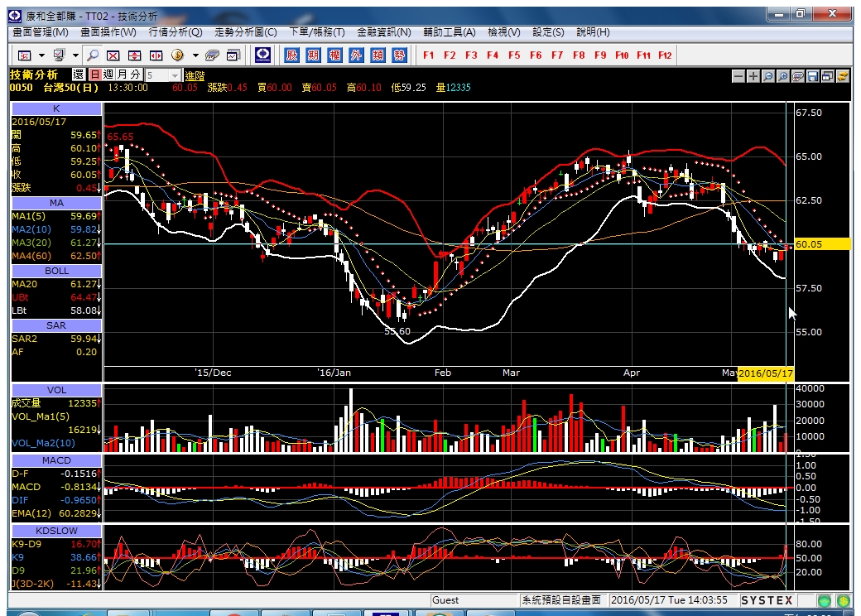The height and width of the screenshot is (616, 861).
Task: Click the SYSTEX label in status bar
Action: click(x=767, y=600)
